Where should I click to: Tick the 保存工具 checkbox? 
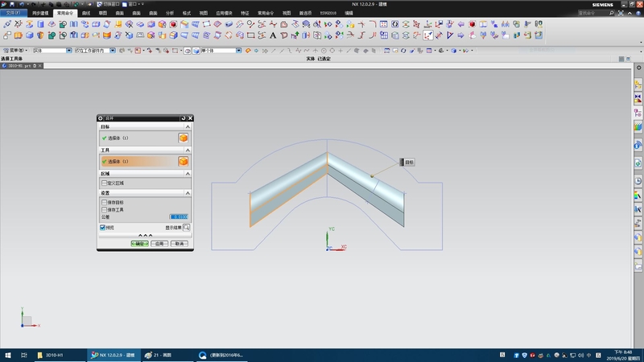pyautogui.click(x=103, y=209)
